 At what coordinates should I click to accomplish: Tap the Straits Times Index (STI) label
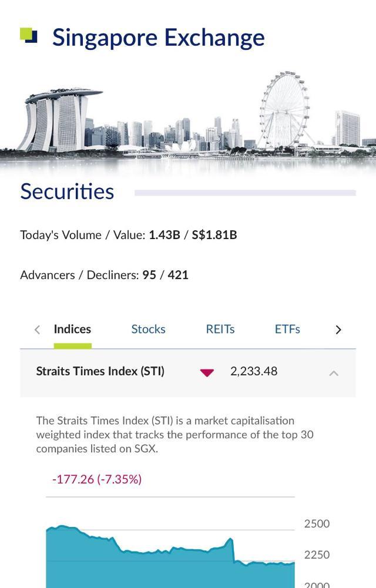tap(100, 371)
